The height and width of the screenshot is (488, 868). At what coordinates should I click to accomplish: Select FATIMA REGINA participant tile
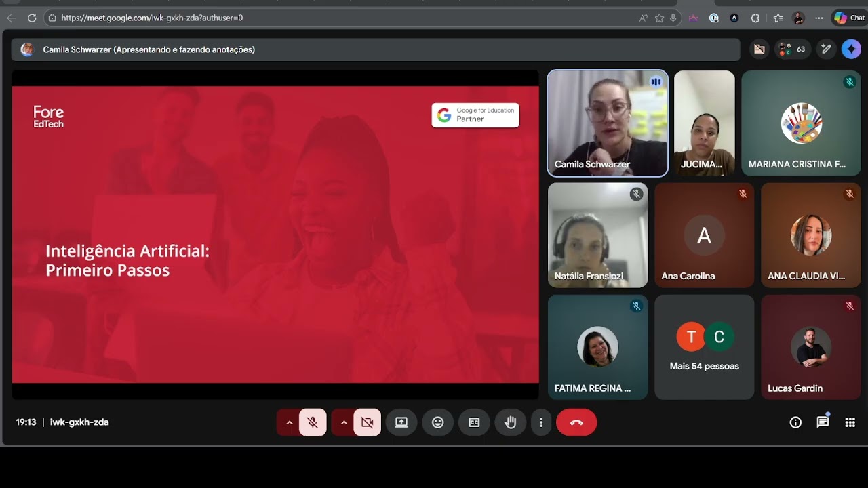[597, 347]
